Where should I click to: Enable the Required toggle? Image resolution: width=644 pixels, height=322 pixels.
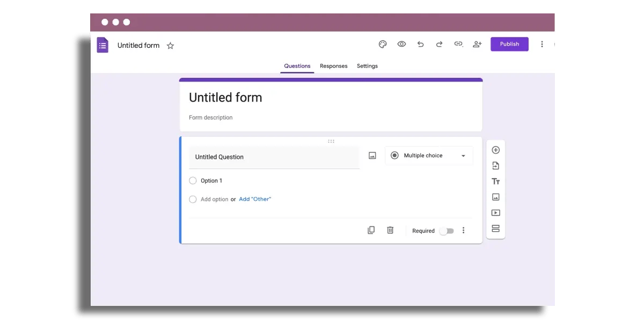pyautogui.click(x=447, y=231)
